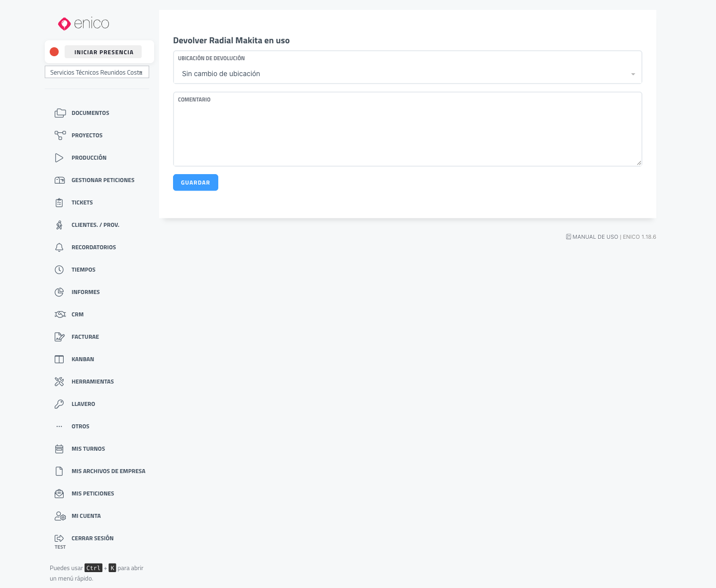Go to Proyectos menu item
This screenshot has height=588, width=716.
[87, 135]
